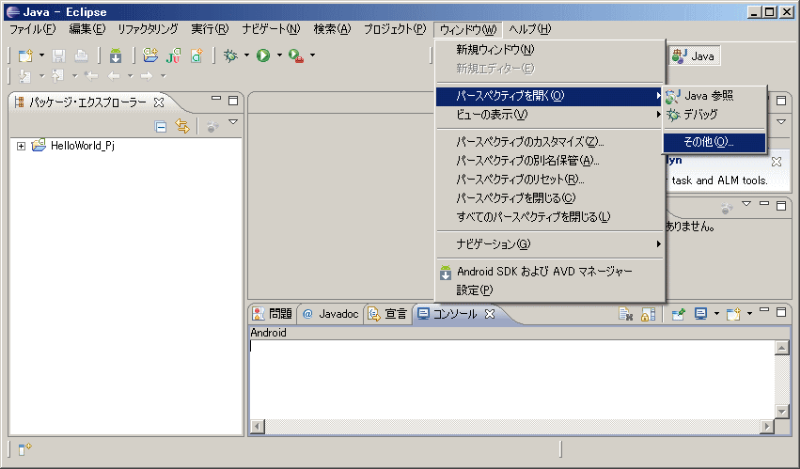Viewport: 800px width, 469px height.
Task: Open the Display Selected Console dropdown arrow
Action: tap(716, 313)
